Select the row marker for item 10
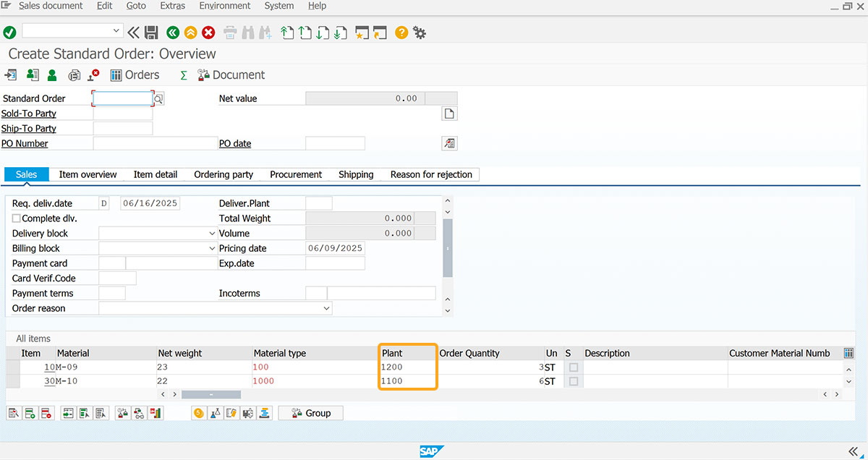The width and height of the screenshot is (868, 460). coord(12,367)
